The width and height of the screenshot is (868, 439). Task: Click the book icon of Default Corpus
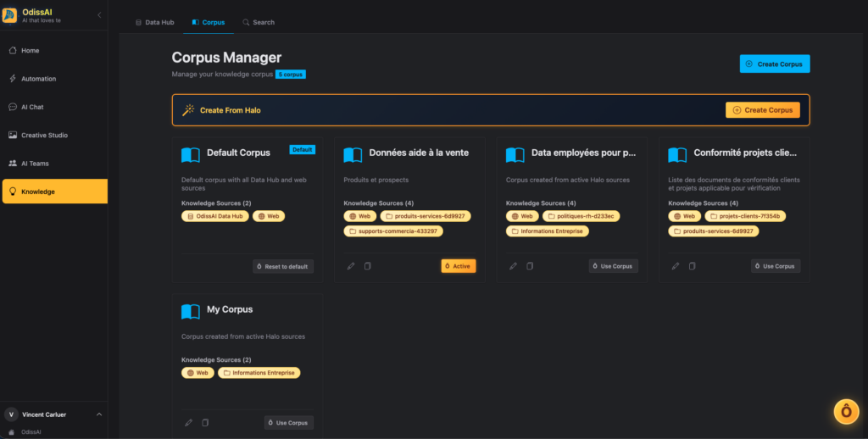pos(191,154)
